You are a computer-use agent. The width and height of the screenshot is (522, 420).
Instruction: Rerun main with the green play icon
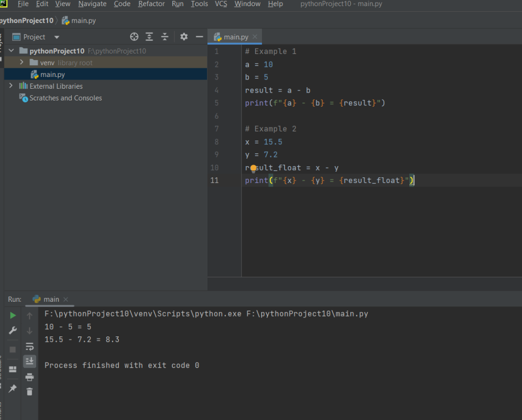tap(13, 316)
